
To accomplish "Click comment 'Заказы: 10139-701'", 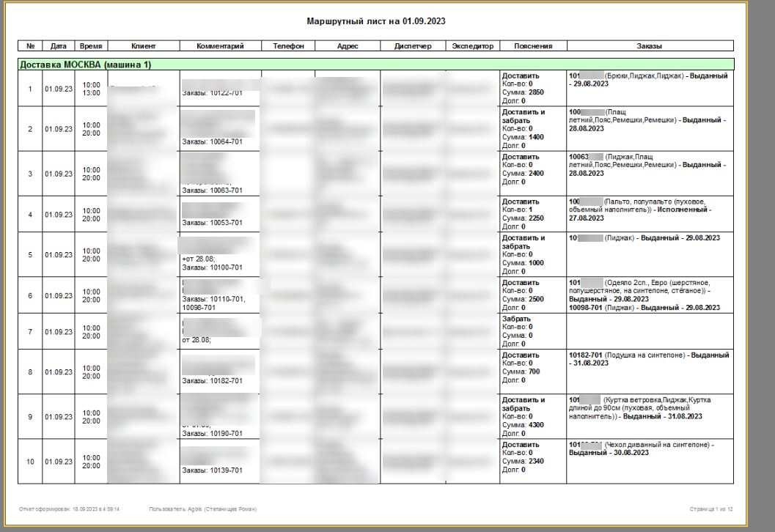I will 212,470.
